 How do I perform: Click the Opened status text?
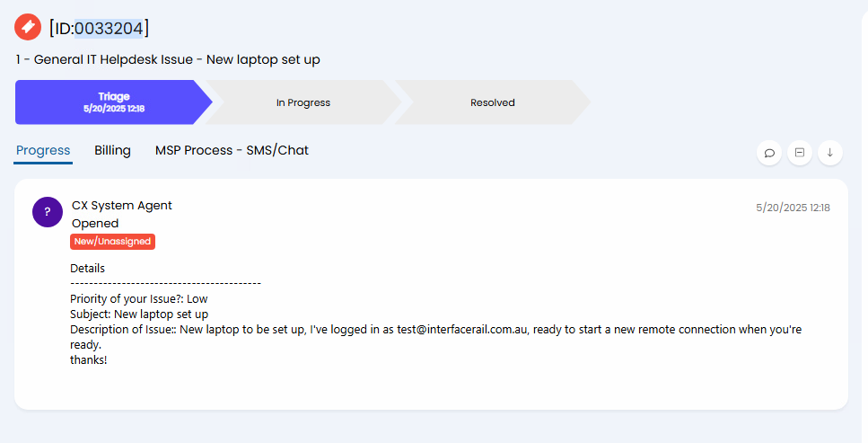[x=95, y=223]
